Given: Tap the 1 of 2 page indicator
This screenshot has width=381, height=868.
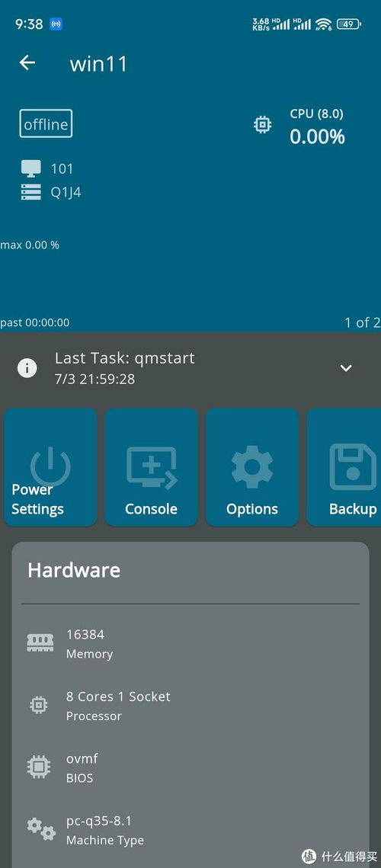Looking at the screenshot, I should click(x=362, y=322).
